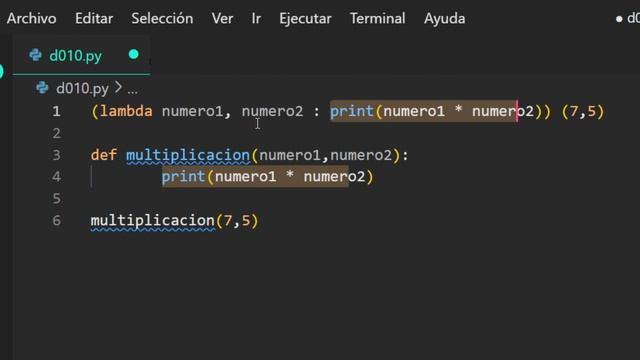The width and height of the screenshot is (640, 360).
Task: Click line number 5 in gutter
Action: click(56, 199)
